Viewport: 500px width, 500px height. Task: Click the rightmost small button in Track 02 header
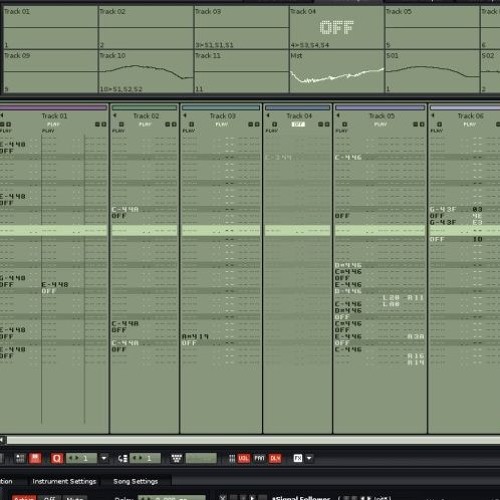point(174,124)
